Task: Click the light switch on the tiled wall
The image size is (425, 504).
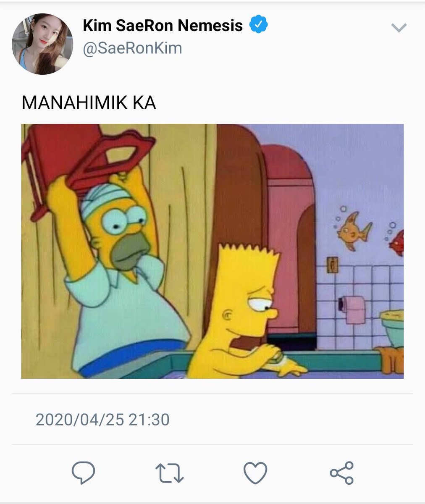Action: pyautogui.click(x=333, y=265)
